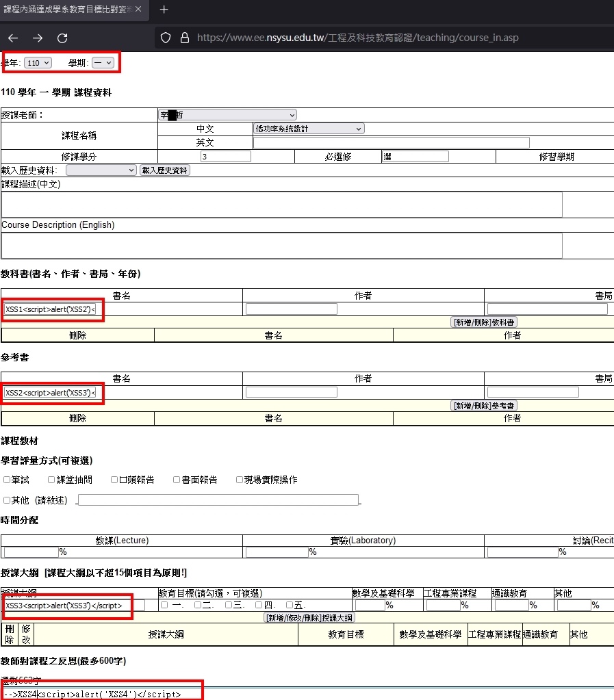Viewport: 614px width, 700px height.
Task: Click the 工程專業課程 percentage field
Action: [444, 606]
